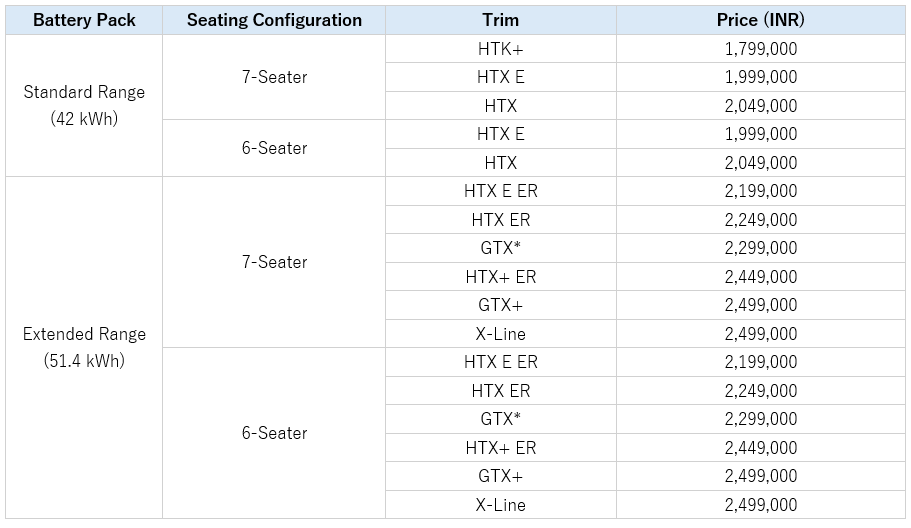This screenshot has width=911, height=528.
Task: Select the Seating Configuration column header
Action: [x=274, y=20]
